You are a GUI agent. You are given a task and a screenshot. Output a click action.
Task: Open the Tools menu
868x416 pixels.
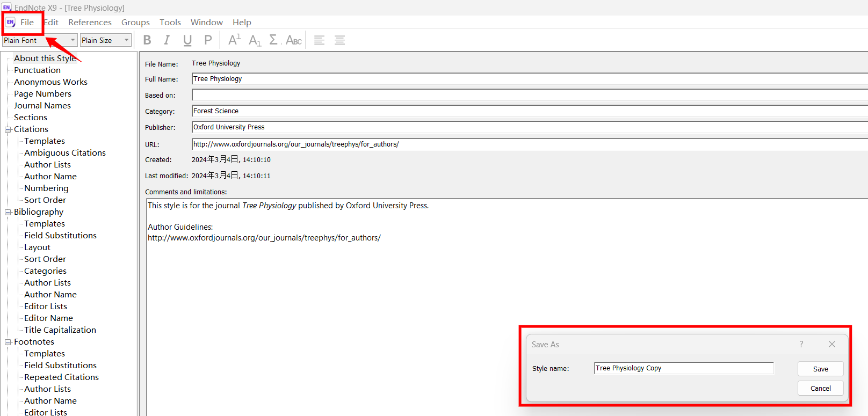coord(170,22)
